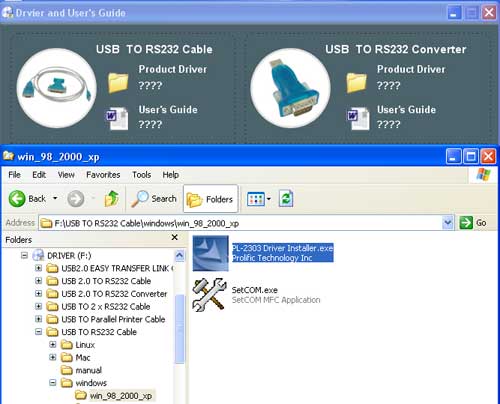Viewport: 500px width, 404px height.
Task: Expand USB TO Parallel Printer Cable folder
Action: tap(38, 319)
